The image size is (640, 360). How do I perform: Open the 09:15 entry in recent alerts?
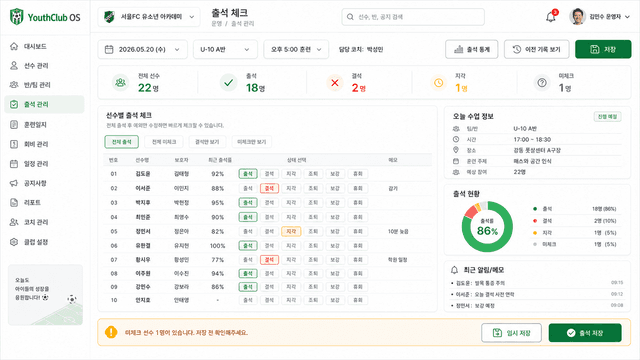click(x=537, y=283)
